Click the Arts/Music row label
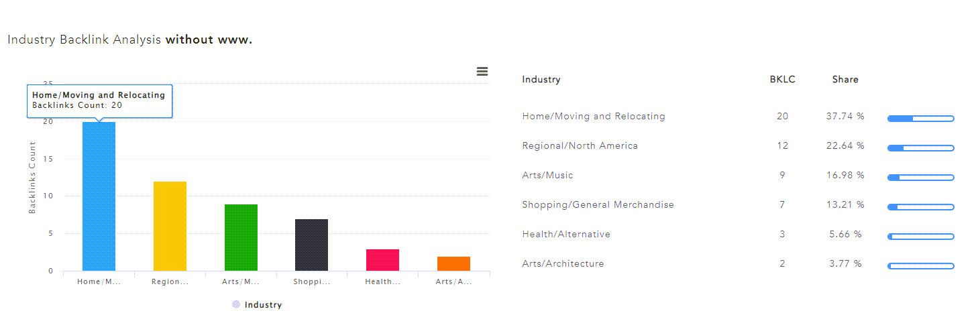 coord(549,175)
